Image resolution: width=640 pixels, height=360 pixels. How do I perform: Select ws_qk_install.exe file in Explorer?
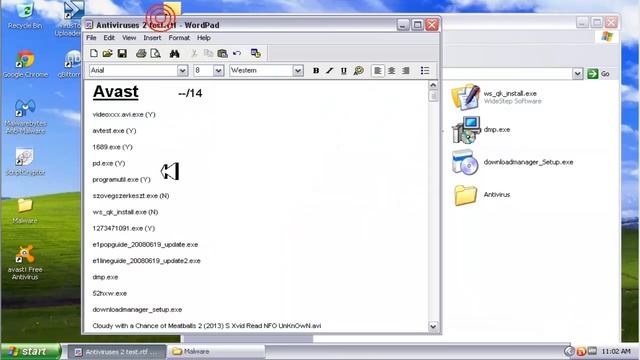(x=497, y=97)
